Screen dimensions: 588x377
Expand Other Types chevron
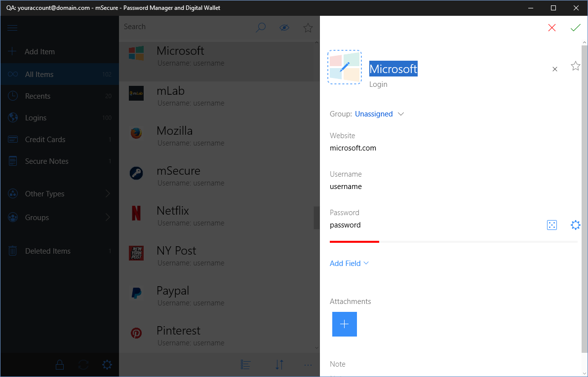pyautogui.click(x=108, y=194)
